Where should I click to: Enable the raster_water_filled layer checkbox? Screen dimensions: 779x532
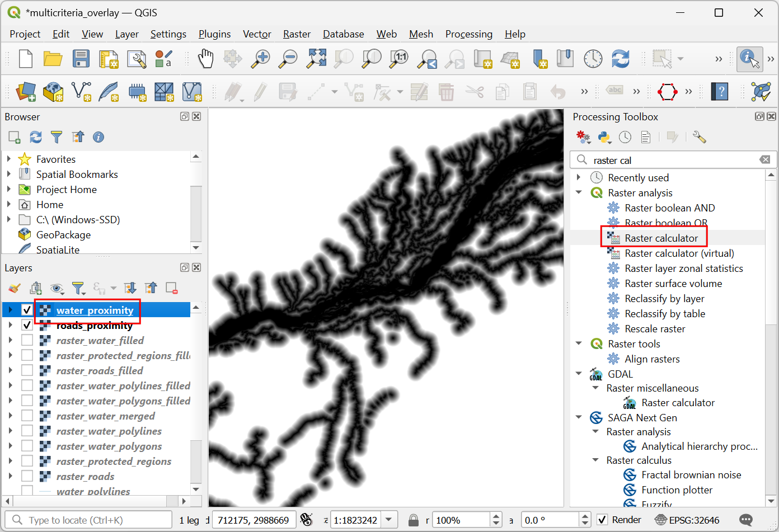point(27,340)
